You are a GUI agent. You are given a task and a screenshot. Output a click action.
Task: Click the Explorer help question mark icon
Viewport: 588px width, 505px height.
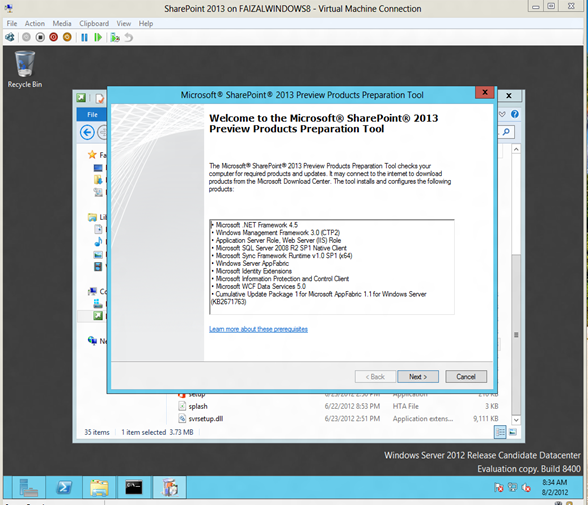click(x=514, y=114)
